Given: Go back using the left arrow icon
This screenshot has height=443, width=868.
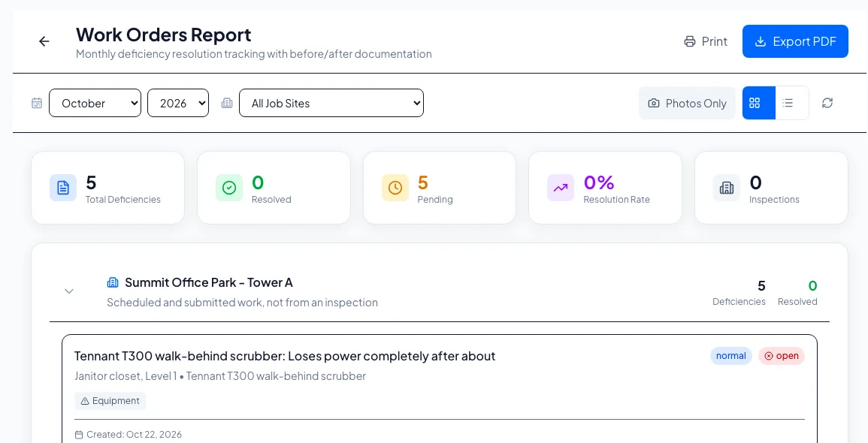Looking at the screenshot, I should (44, 41).
